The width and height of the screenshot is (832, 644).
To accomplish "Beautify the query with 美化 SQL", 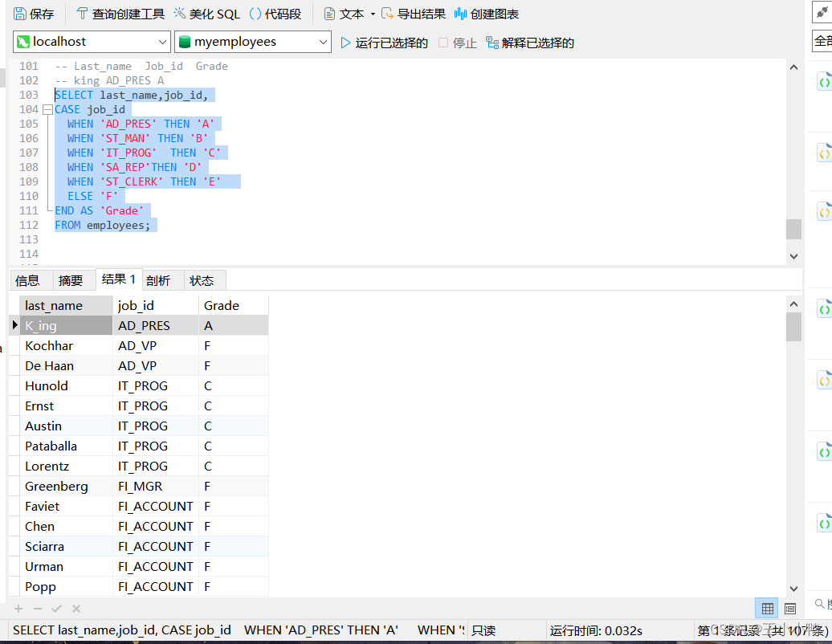I will coord(207,14).
